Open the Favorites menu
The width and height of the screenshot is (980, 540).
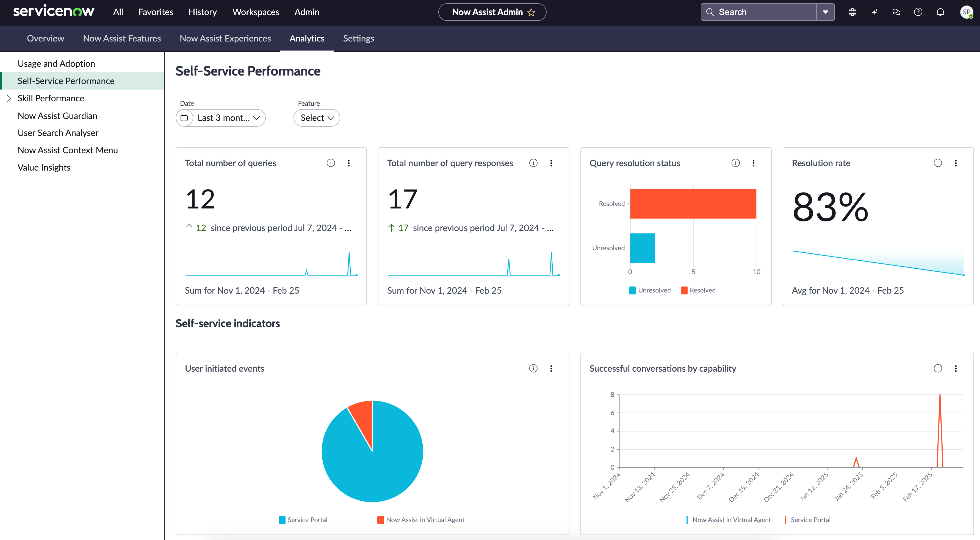(156, 12)
